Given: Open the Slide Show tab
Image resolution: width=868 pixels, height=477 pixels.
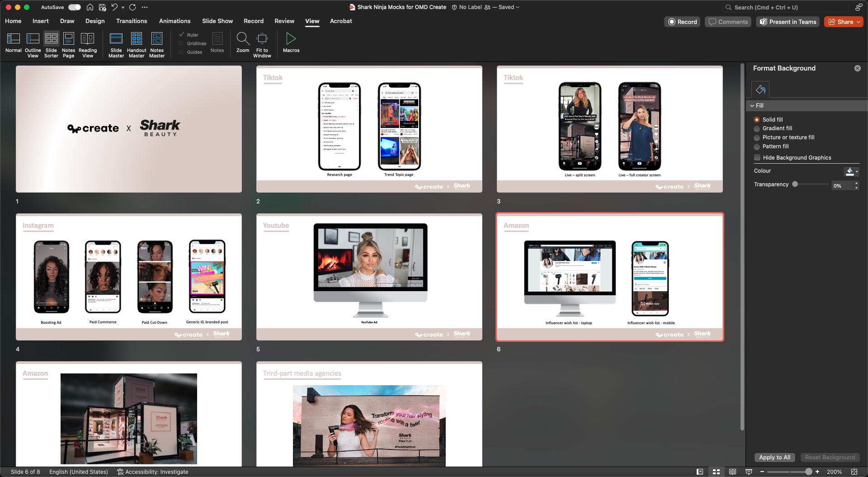Looking at the screenshot, I should pyautogui.click(x=217, y=21).
